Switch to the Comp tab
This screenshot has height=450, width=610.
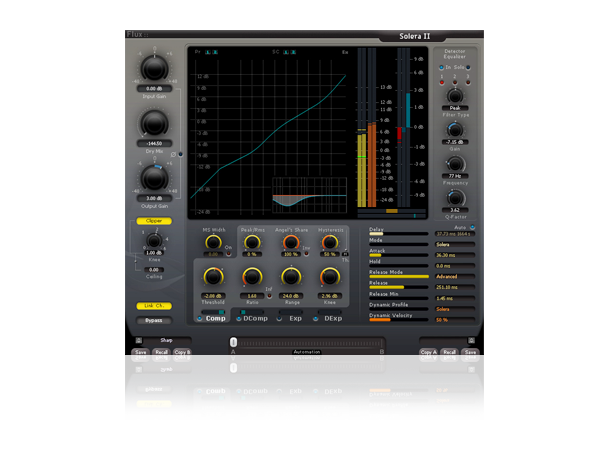pyautogui.click(x=216, y=319)
